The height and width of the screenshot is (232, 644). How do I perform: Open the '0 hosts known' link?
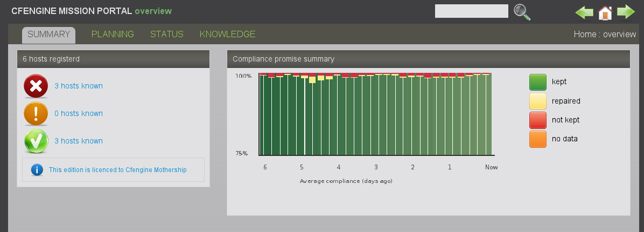click(x=79, y=113)
